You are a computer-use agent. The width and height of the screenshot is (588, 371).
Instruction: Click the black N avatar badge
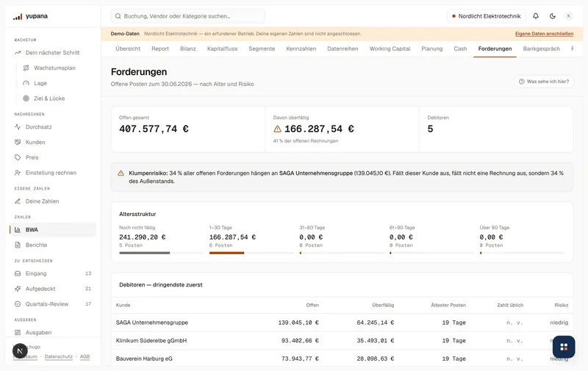20,350
